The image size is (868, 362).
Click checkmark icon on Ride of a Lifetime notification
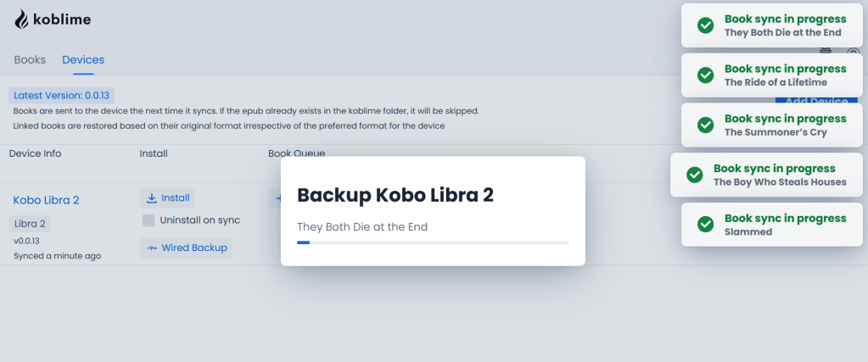click(704, 75)
